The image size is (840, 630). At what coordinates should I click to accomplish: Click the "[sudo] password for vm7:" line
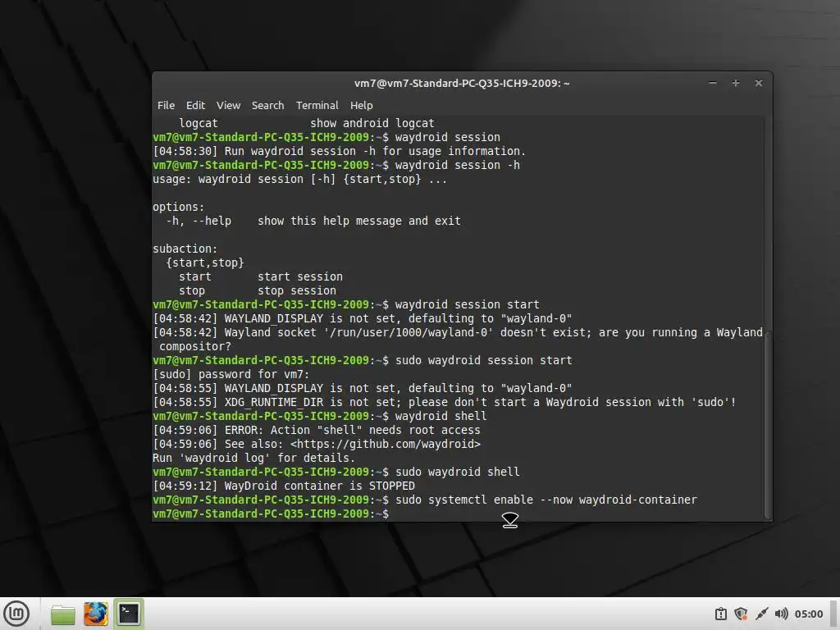coord(231,374)
